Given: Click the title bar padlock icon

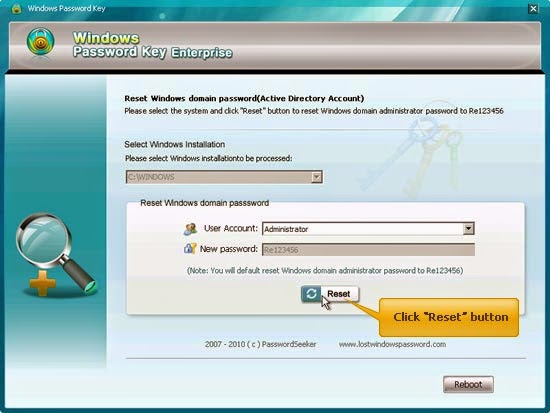Looking at the screenshot, I should (x=16, y=8).
